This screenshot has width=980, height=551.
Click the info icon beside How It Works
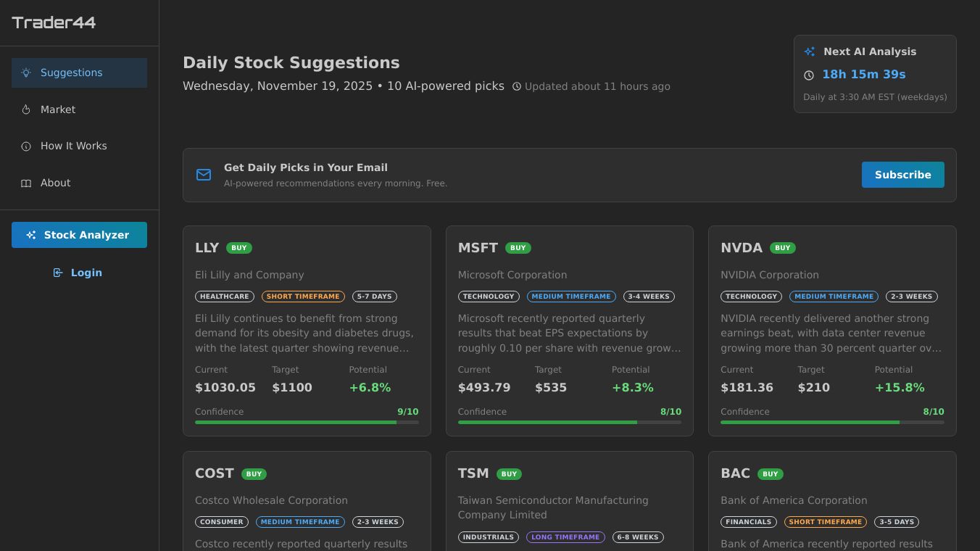(26, 146)
